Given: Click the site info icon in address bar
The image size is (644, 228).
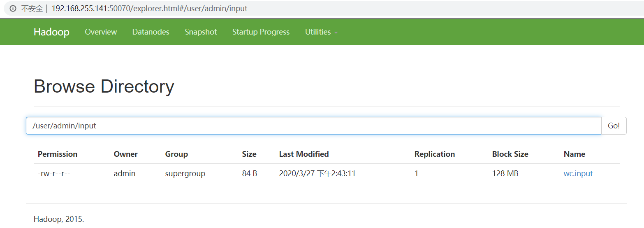Looking at the screenshot, I should tap(13, 9).
